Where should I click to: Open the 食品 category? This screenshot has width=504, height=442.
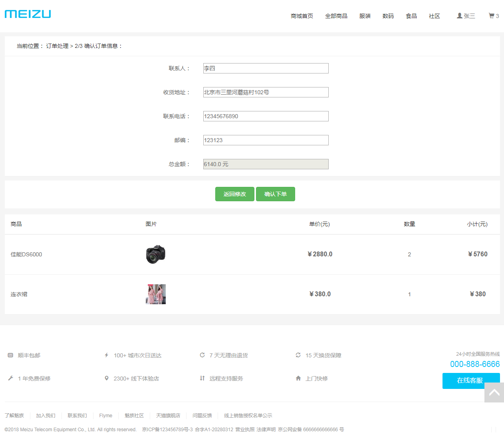pyautogui.click(x=411, y=16)
